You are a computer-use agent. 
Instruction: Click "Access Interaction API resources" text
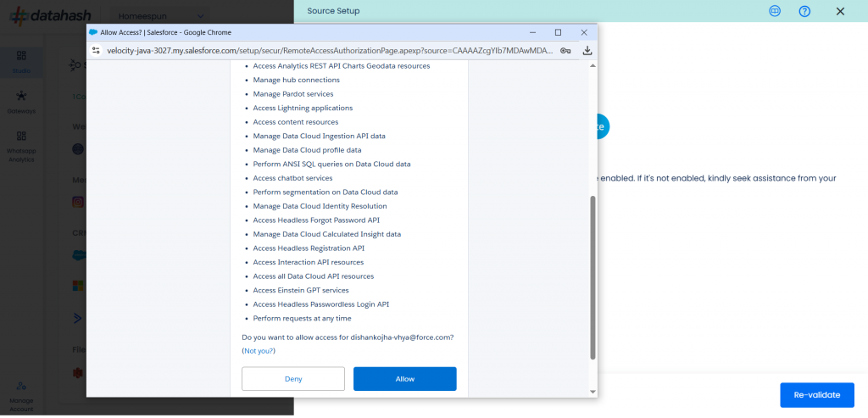[x=309, y=262]
